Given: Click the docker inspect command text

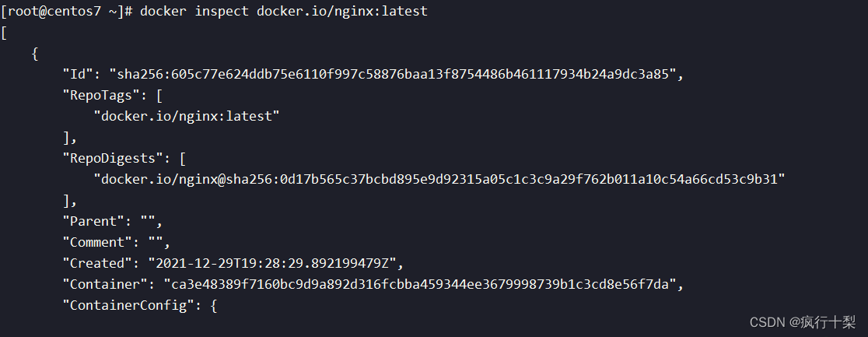Looking at the screenshot, I should click(x=284, y=12).
